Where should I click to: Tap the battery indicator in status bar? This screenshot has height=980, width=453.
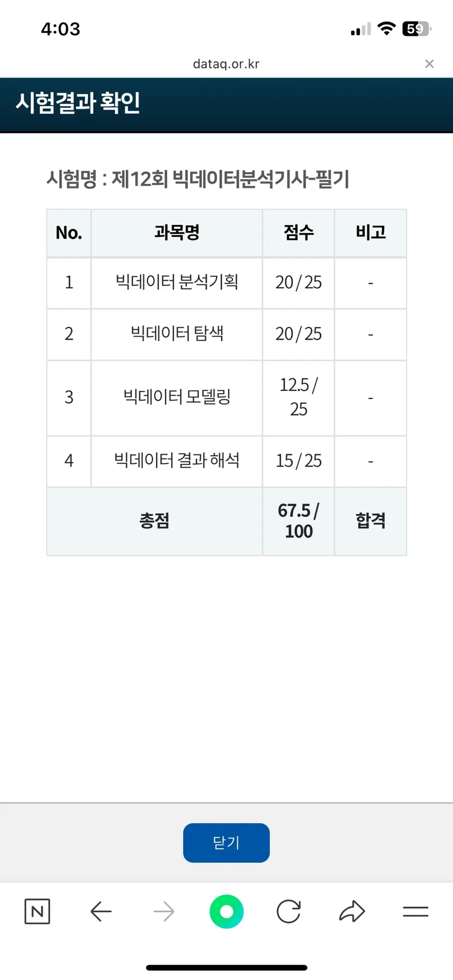pyautogui.click(x=417, y=29)
